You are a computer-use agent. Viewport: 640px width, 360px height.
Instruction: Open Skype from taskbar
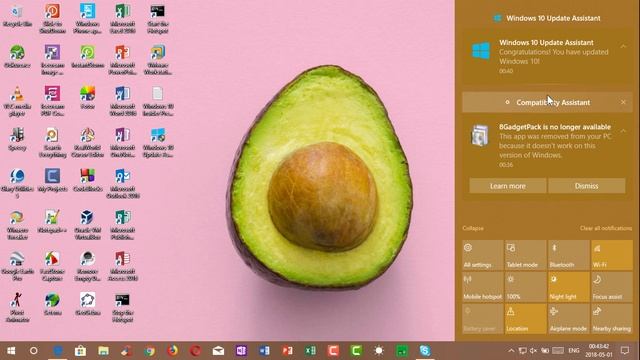[425, 351]
